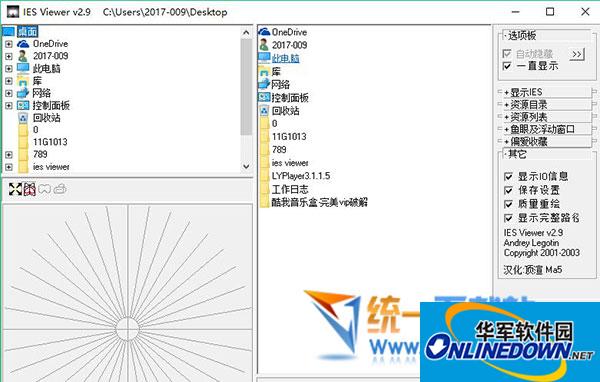Click the 控制面板 icon in the folder tree

click(23, 105)
